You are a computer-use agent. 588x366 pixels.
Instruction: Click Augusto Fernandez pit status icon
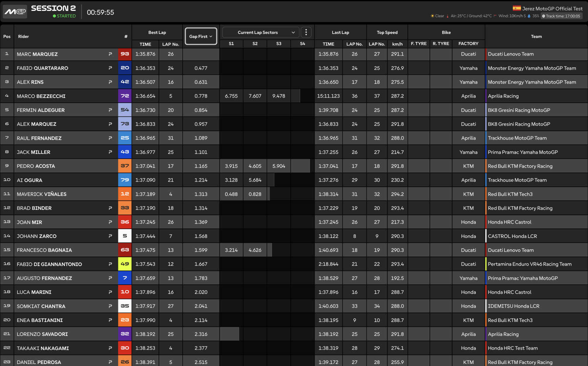click(110, 278)
